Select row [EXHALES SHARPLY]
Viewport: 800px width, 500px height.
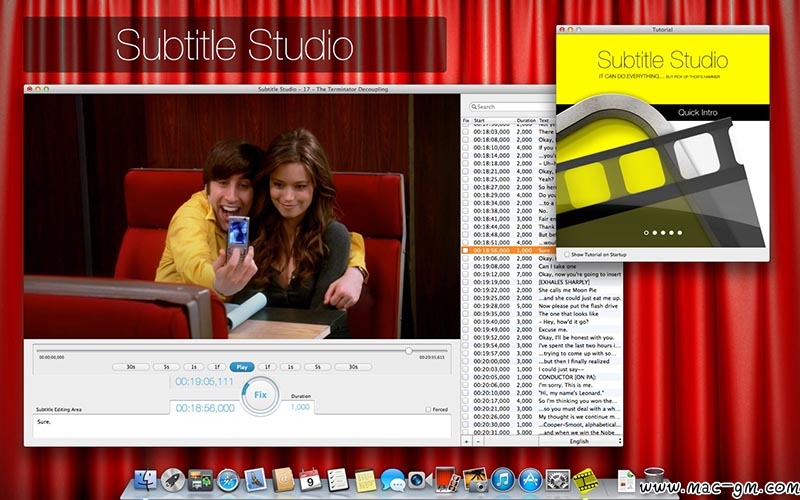click(542, 282)
